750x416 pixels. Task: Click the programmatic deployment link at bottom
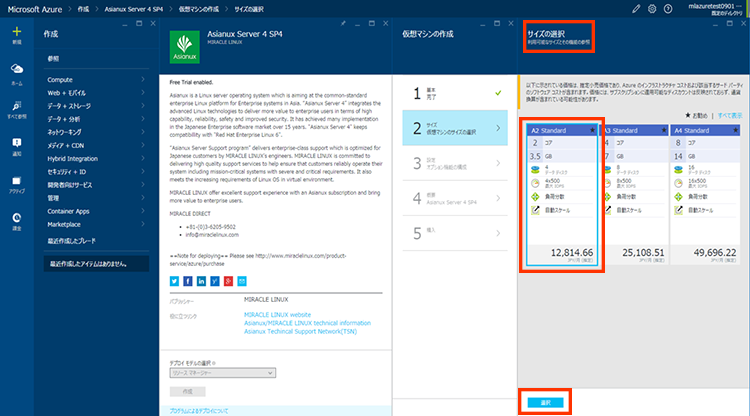199,411
